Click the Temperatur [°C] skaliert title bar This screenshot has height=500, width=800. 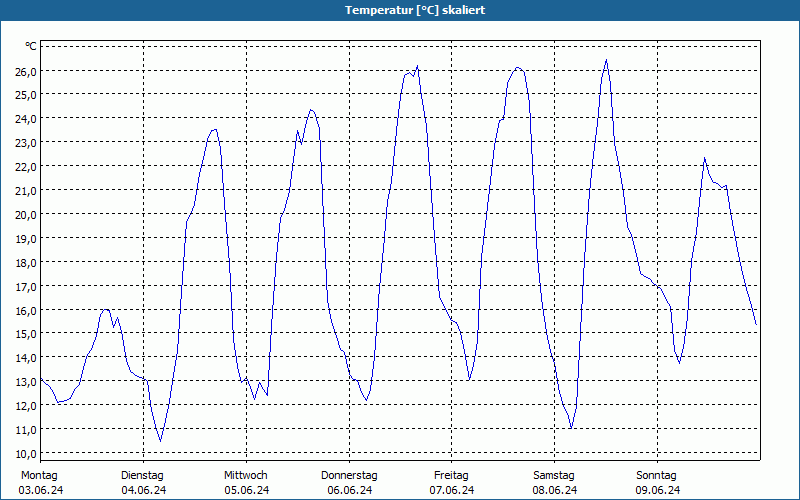click(x=400, y=10)
